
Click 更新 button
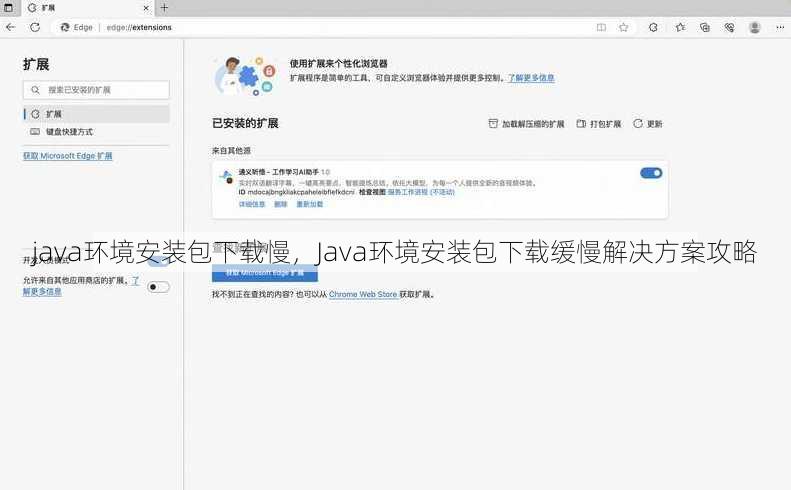(x=648, y=124)
